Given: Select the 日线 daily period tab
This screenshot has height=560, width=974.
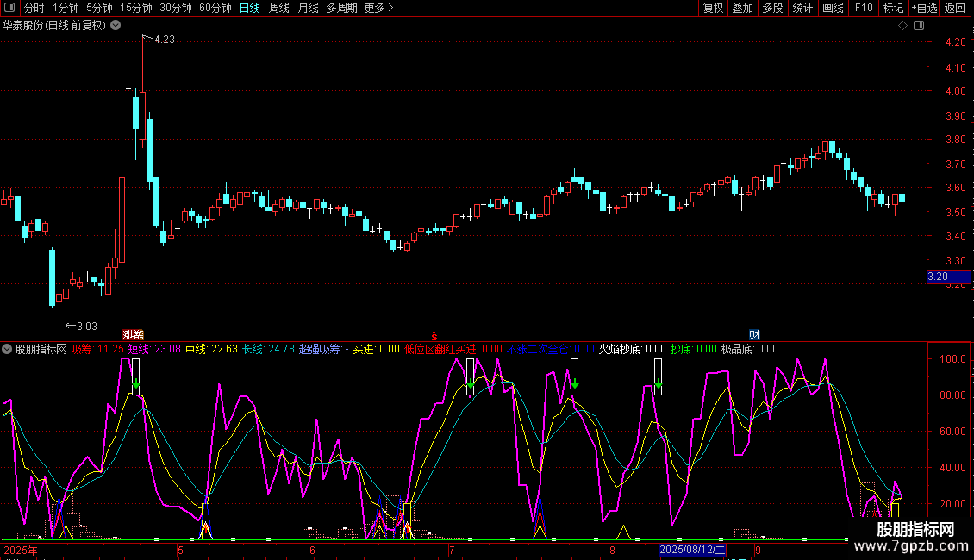Looking at the screenshot, I should click(x=250, y=8).
